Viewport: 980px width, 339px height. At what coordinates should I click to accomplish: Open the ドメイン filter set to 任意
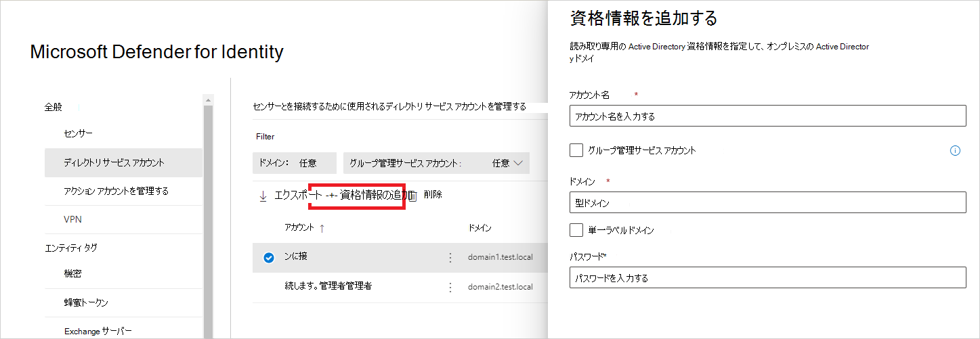pos(294,163)
